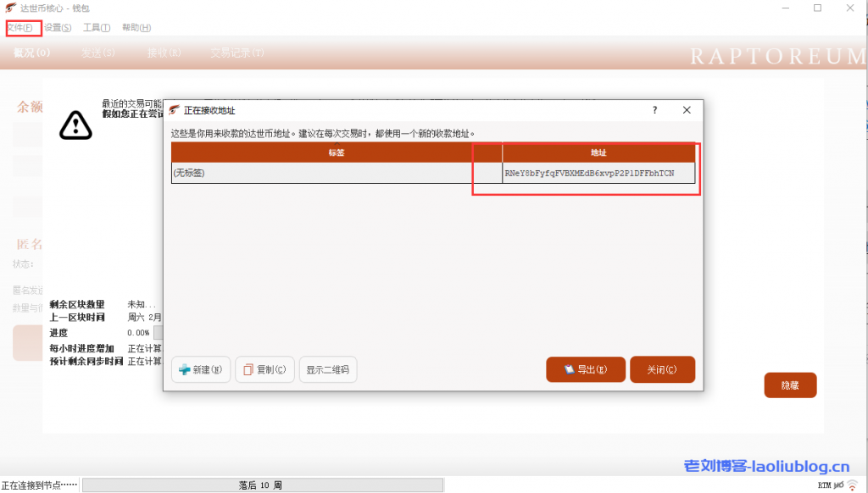868x493 pixels.
Task: Click the New address (新建) button
Action: pyautogui.click(x=201, y=370)
